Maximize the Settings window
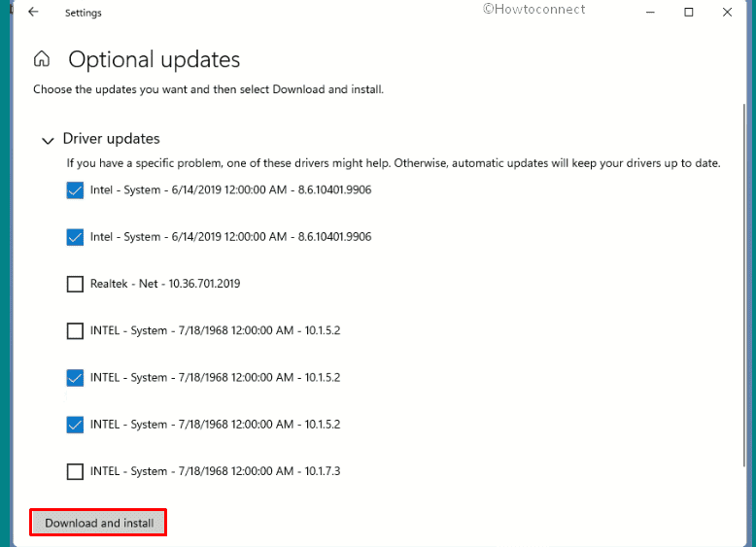756x547 pixels. (689, 12)
